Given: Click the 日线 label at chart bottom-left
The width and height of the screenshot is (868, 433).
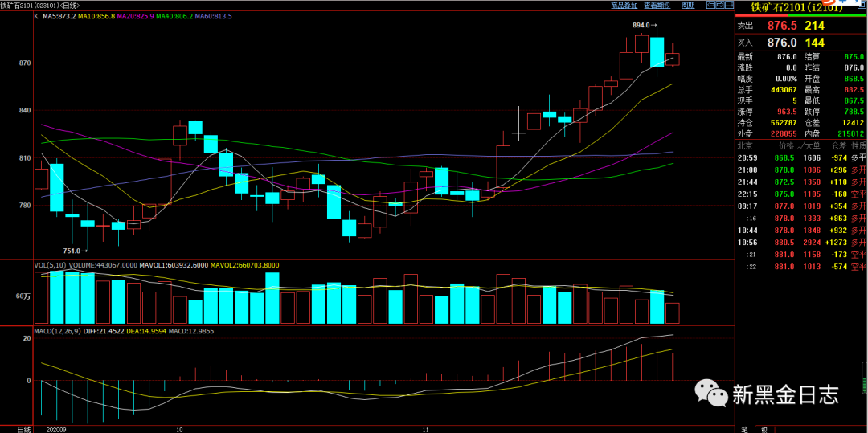Looking at the screenshot, I should click(24, 429).
